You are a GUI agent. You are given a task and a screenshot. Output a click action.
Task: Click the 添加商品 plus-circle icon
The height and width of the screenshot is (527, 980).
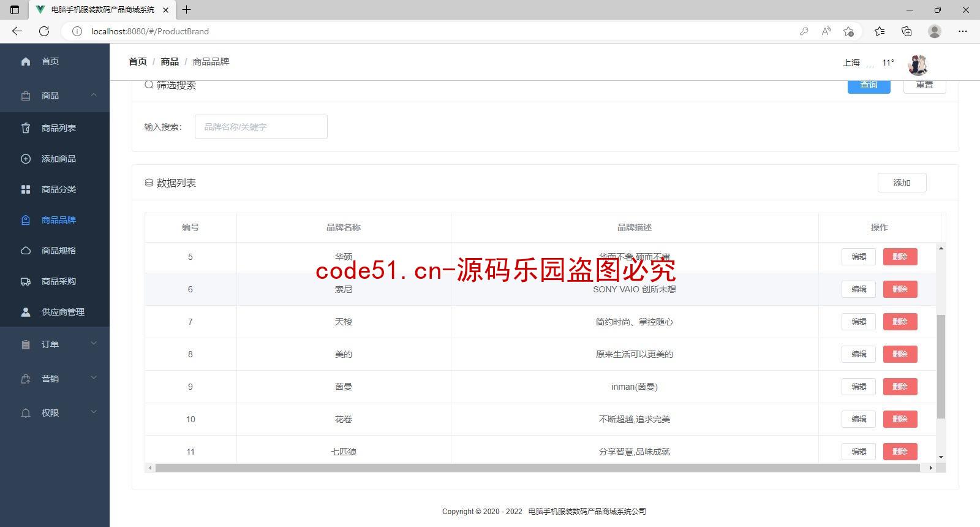pos(26,159)
